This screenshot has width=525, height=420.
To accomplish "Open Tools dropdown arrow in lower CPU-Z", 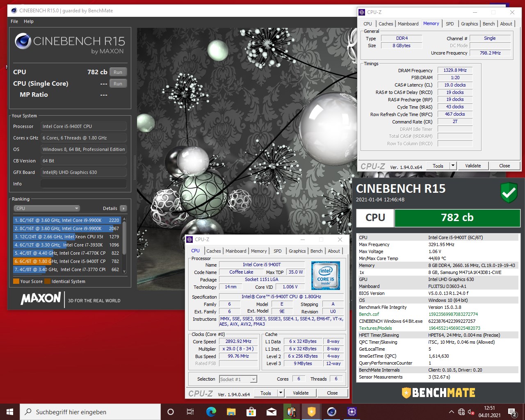I will click(x=281, y=393).
